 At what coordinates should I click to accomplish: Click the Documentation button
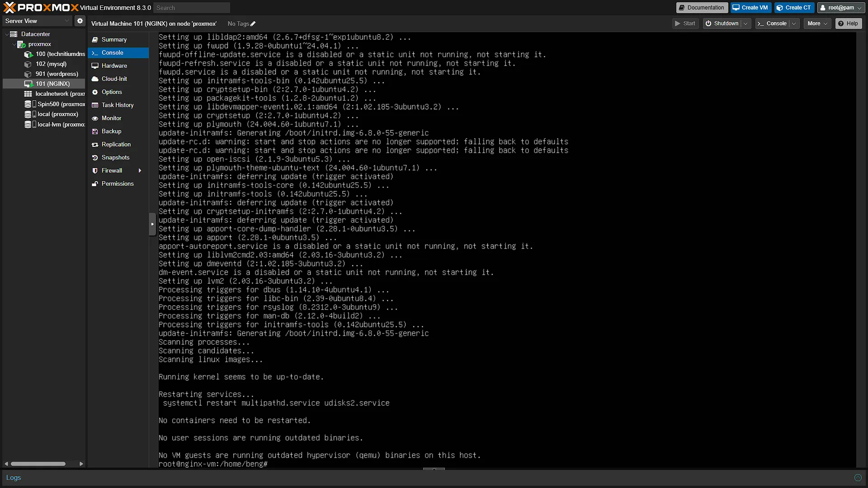702,8
